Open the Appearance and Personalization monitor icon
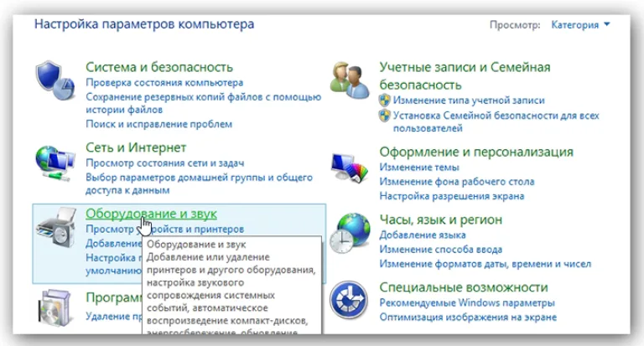Viewport: 644px width, 346px height. pos(350,168)
